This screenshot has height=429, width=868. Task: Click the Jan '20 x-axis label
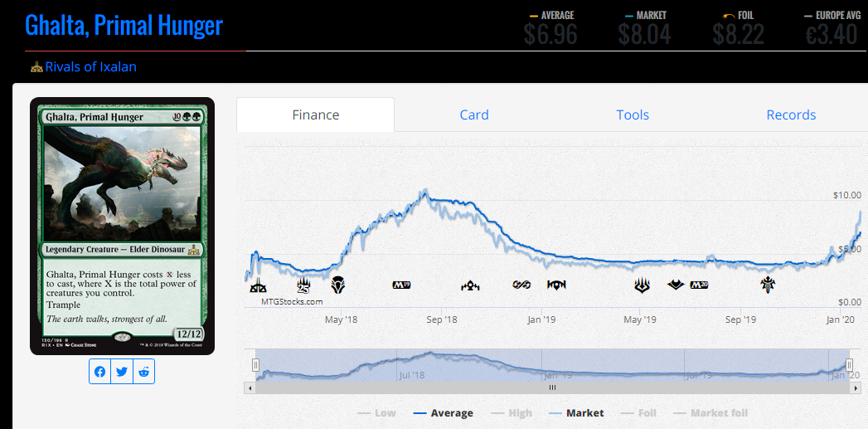[841, 319]
